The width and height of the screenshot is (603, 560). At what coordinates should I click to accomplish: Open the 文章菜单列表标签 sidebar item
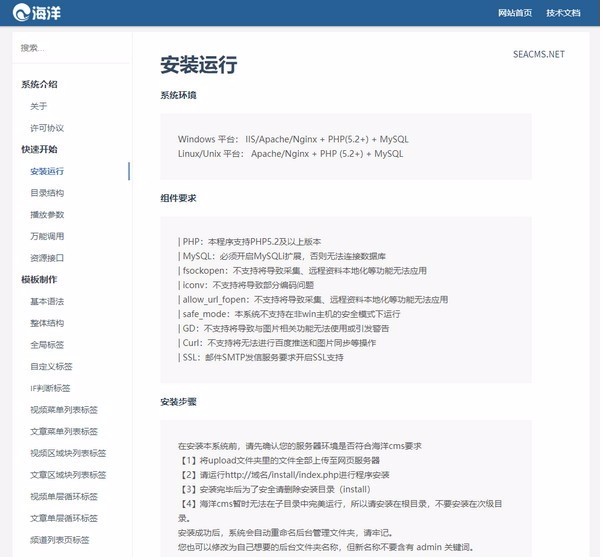click(64, 432)
